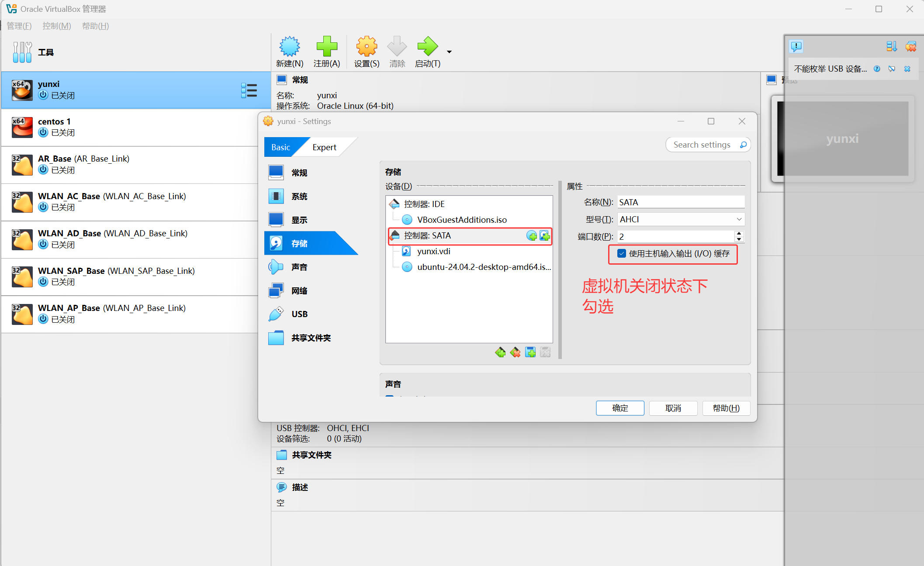The height and width of the screenshot is (566, 924).
Task: Open the 型号 AHCI dropdown
Action: coord(681,219)
